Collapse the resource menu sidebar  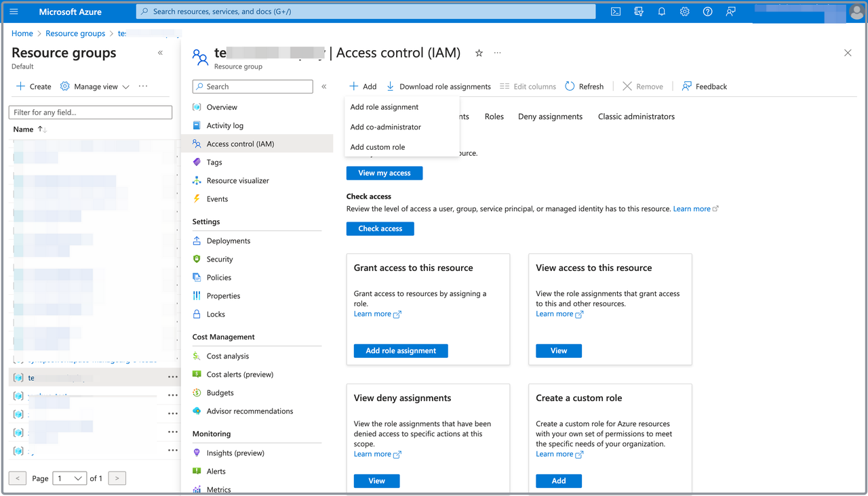324,87
